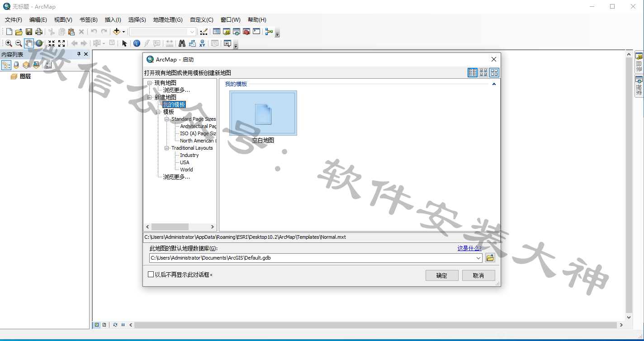Select the Find binoculars tool

182,43
